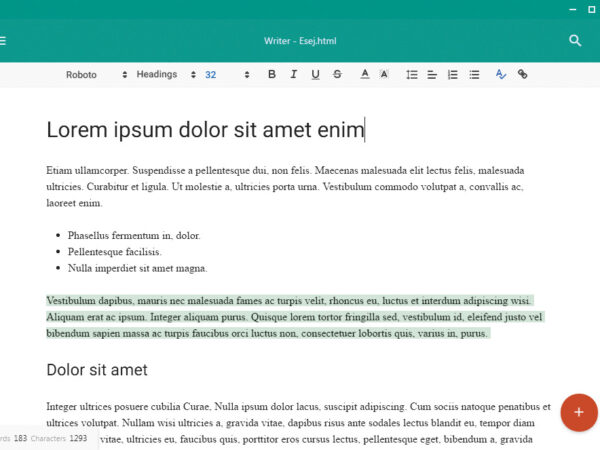Click the 'Dolor sit amet' subheading text
Screen dimensions: 600x450
[x=97, y=370]
